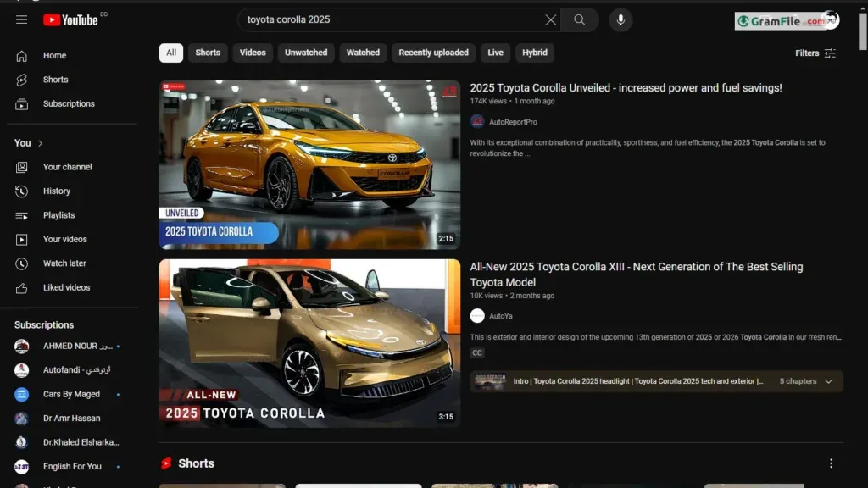Open AHMED NOUR channel avatar
This screenshot has height=488, width=868.
click(x=21, y=346)
